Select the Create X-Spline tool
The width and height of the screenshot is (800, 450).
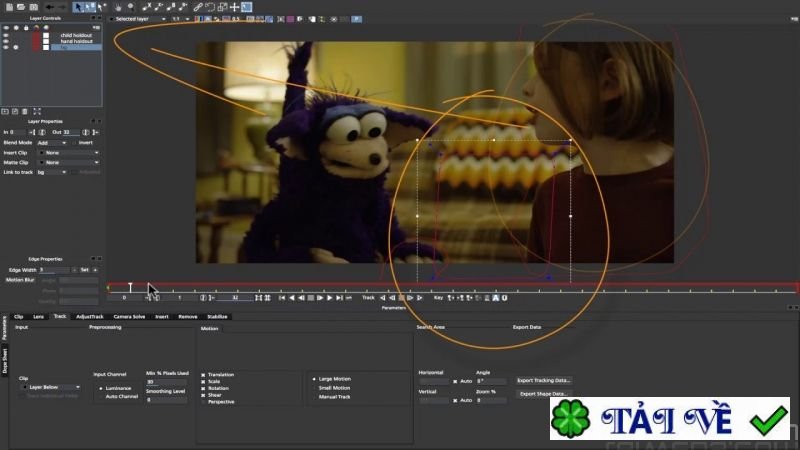click(x=146, y=7)
